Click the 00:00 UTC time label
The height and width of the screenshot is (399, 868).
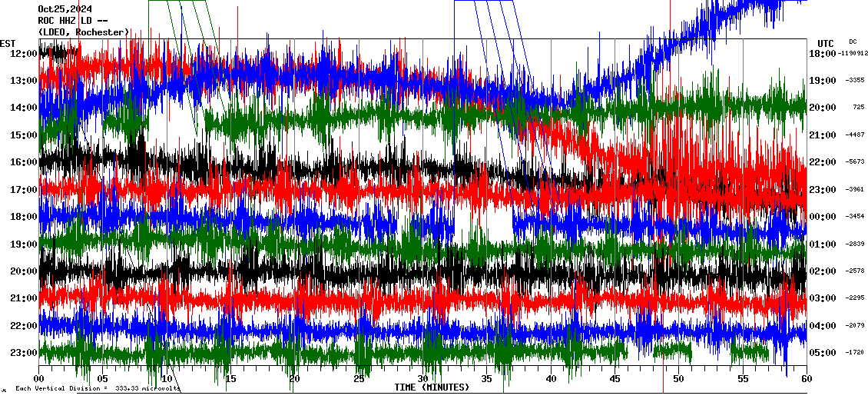pyautogui.click(x=825, y=217)
